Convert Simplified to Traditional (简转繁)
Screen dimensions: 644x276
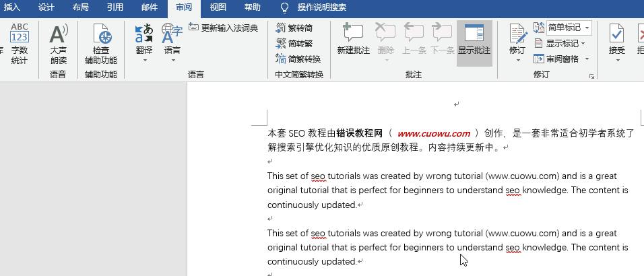point(294,43)
